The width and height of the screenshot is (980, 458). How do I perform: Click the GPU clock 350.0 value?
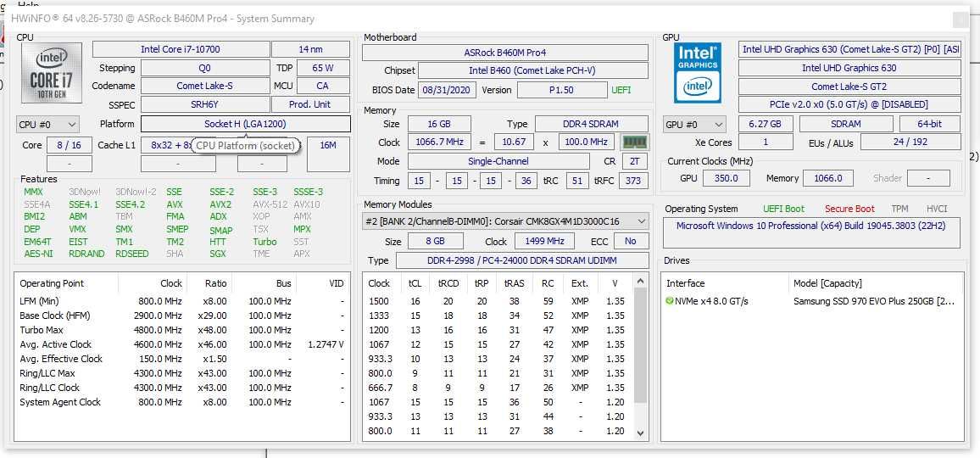click(727, 178)
